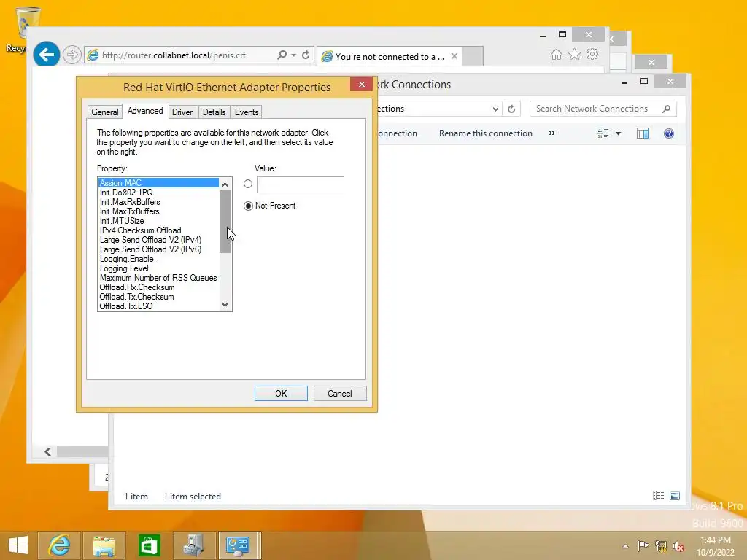Click OK in adapter properties
The width and height of the screenshot is (747, 560).
coord(281,393)
